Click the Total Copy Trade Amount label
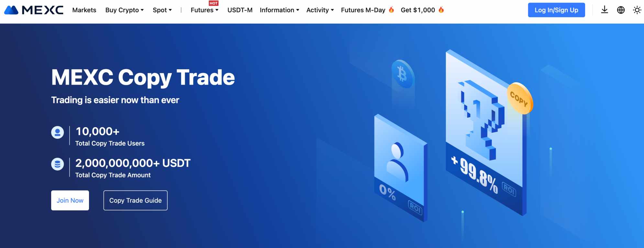644x248 pixels. click(113, 175)
